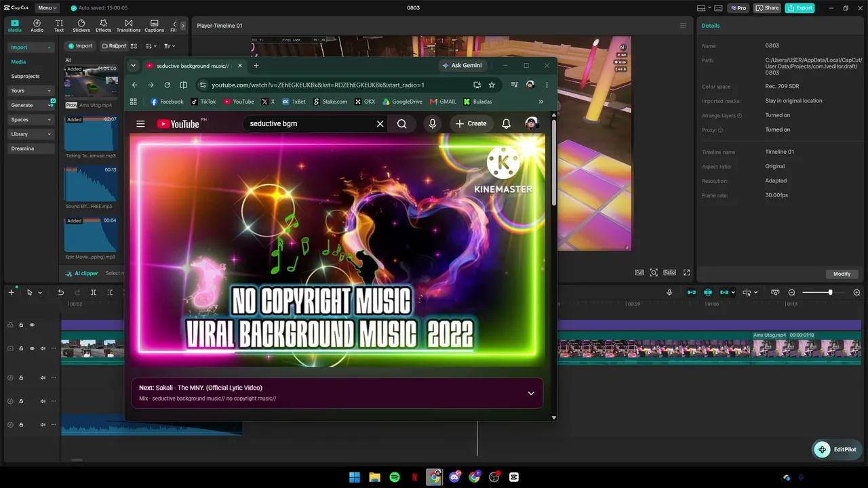Switch to the Text tab in CapCut
The height and width of the screenshot is (488, 868).
pos(59,26)
